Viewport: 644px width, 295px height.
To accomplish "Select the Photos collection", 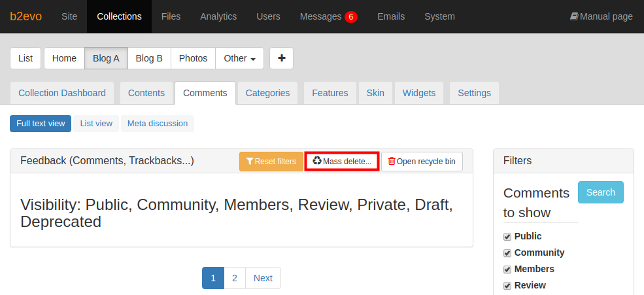I will click(x=193, y=58).
